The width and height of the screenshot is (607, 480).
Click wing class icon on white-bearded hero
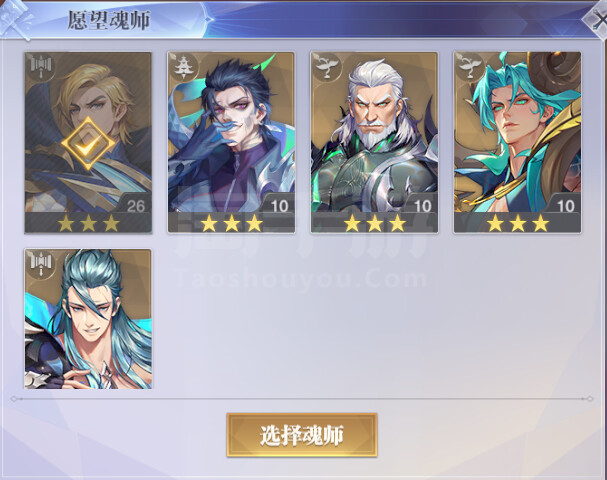pos(327,68)
